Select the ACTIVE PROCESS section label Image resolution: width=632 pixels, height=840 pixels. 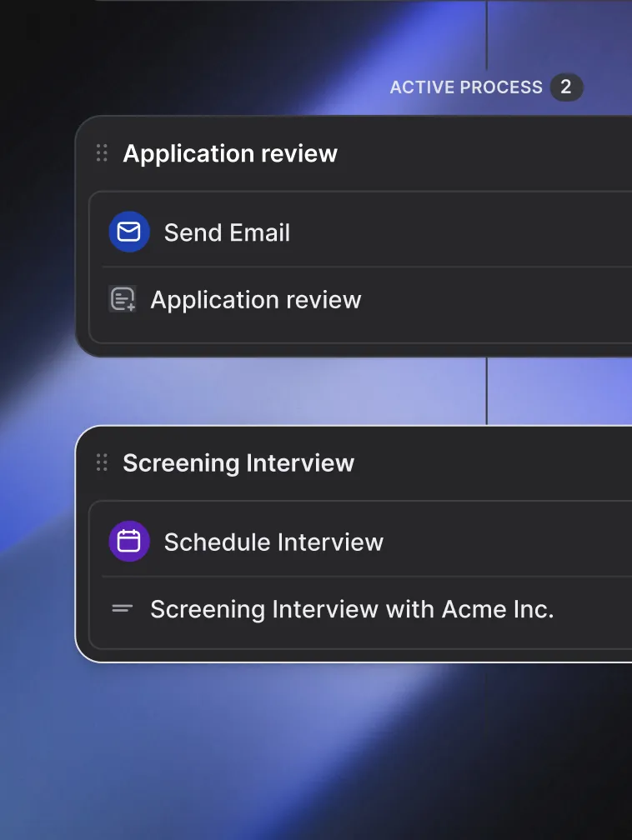[x=466, y=87]
